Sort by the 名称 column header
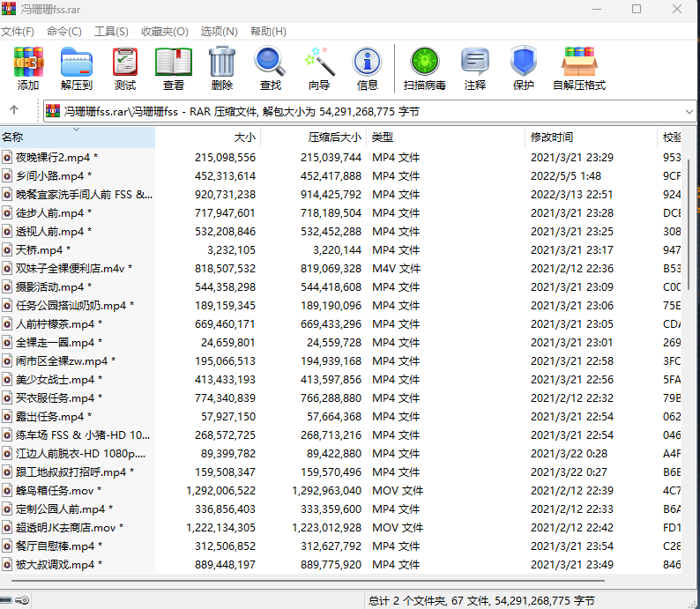Image resolution: width=700 pixels, height=609 pixels. pyautogui.click(x=78, y=137)
